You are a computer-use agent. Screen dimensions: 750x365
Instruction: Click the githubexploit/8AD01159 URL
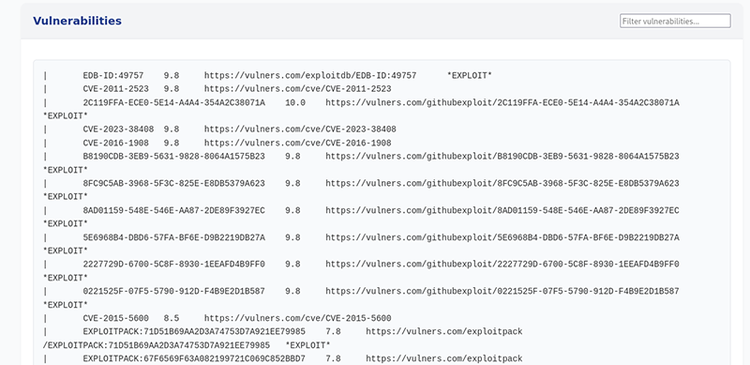tap(502, 210)
